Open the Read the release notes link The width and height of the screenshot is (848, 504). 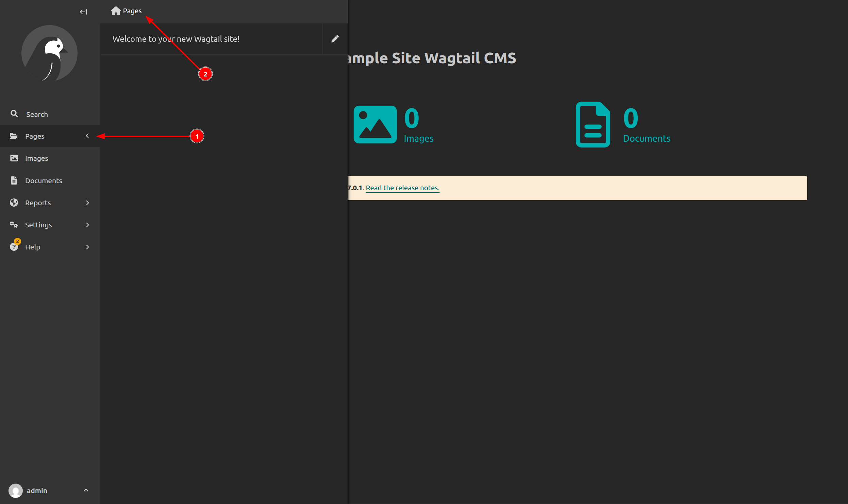click(x=402, y=188)
